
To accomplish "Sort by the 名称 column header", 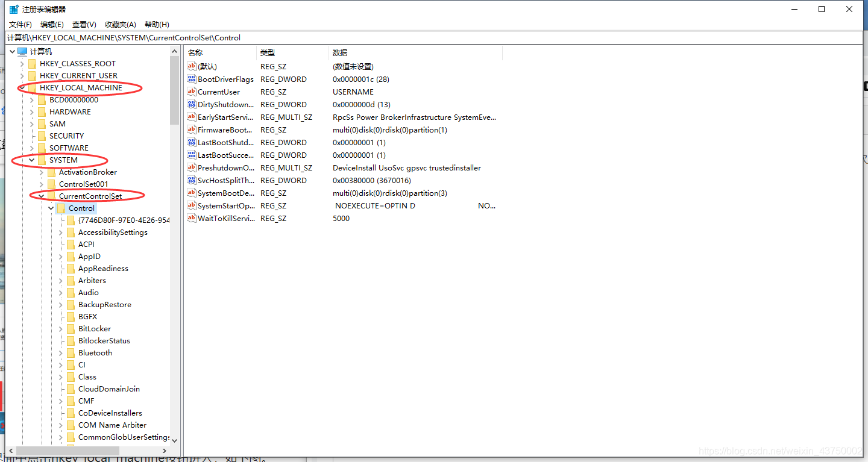I will point(221,53).
